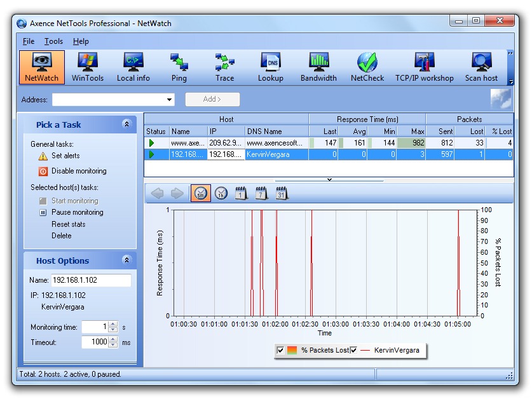Sort hosts by Sent column
Screen dimensions: 532x399
pyautogui.click(x=440, y=132)
